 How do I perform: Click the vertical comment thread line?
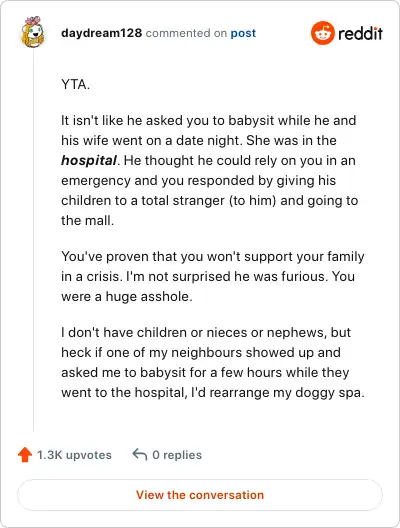(x=33, y=241)
